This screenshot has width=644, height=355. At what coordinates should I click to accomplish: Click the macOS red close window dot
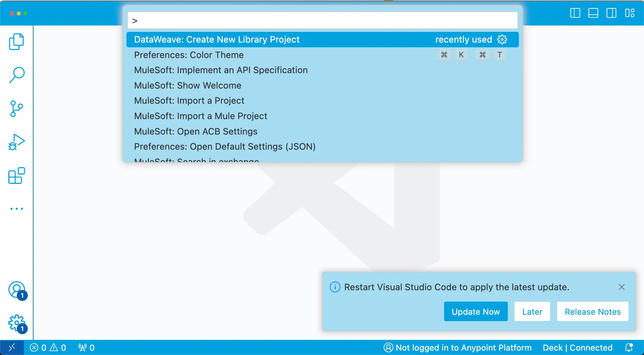[12, 13]
